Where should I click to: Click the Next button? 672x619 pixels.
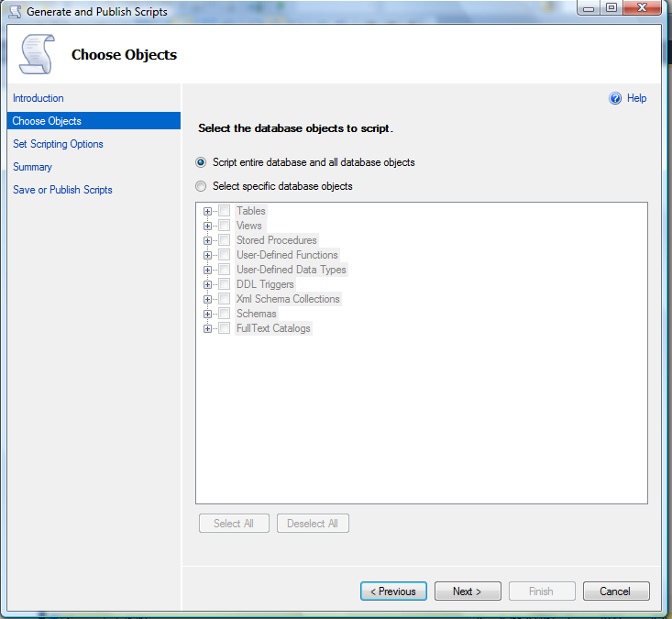pos(468,591)
